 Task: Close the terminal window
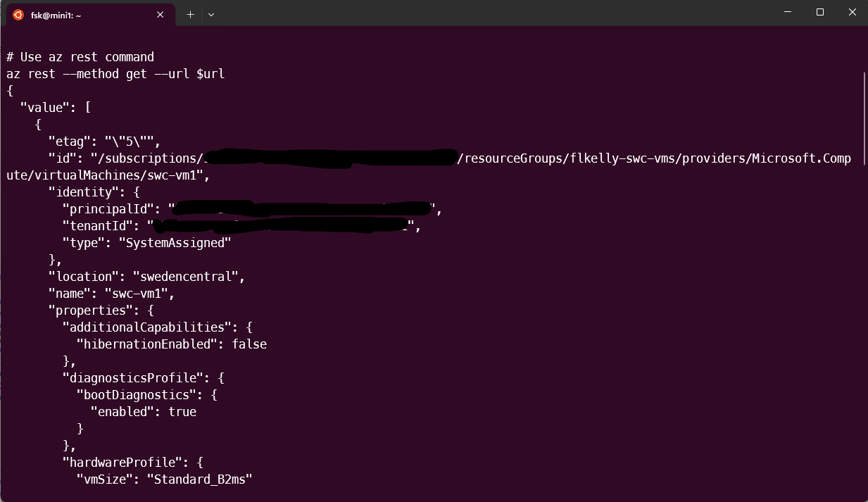(852, 12)
